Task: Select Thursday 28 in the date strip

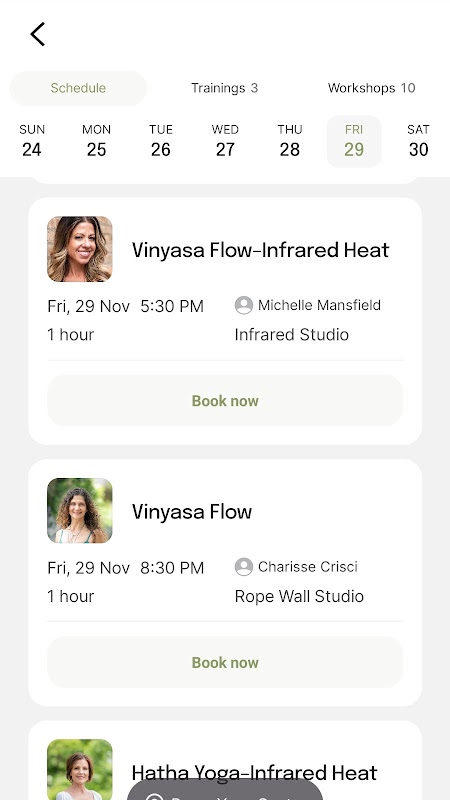Action: (x=290, y=141)
